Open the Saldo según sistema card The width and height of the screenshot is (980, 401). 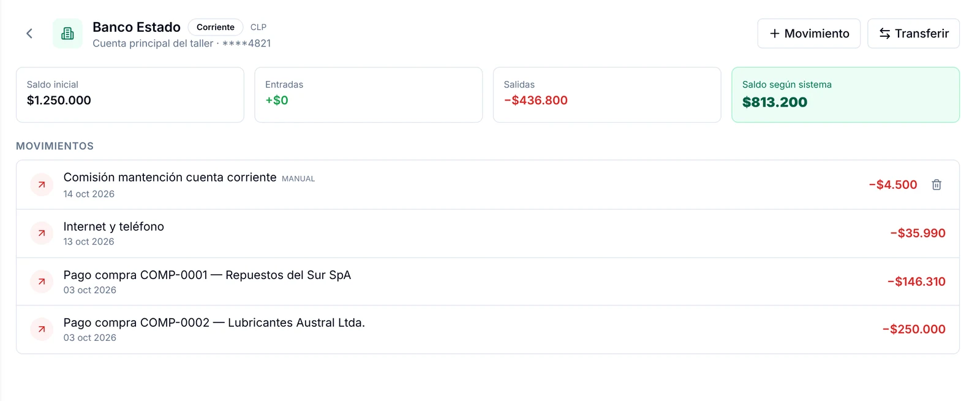[x=845, y=95]
